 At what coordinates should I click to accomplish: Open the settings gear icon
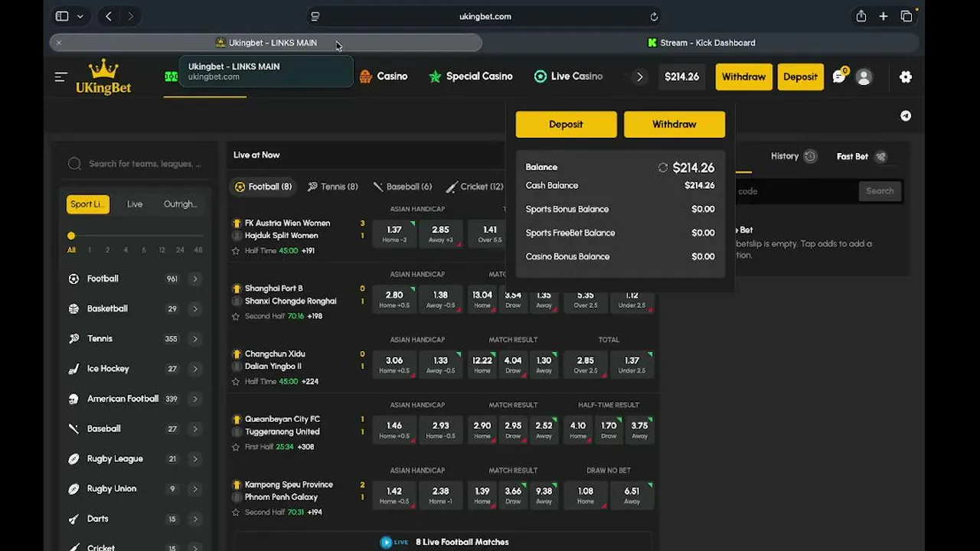click(x=906, y=77)
